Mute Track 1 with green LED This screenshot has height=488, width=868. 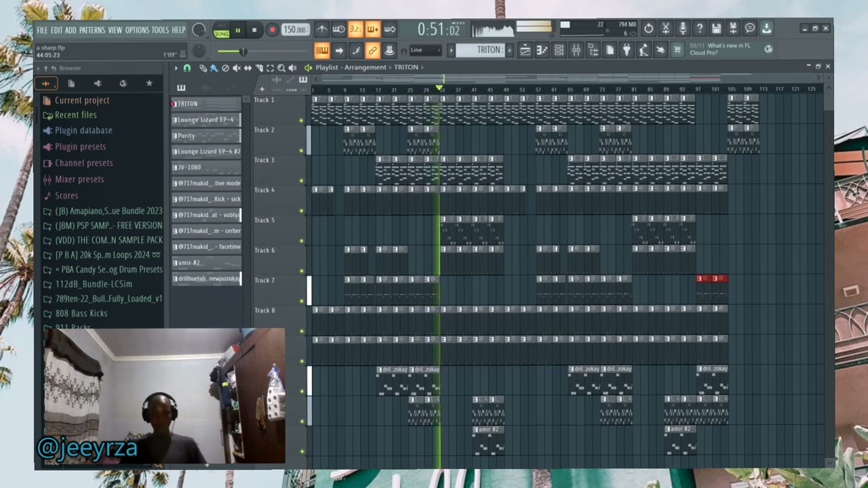[x=301, y=121]
